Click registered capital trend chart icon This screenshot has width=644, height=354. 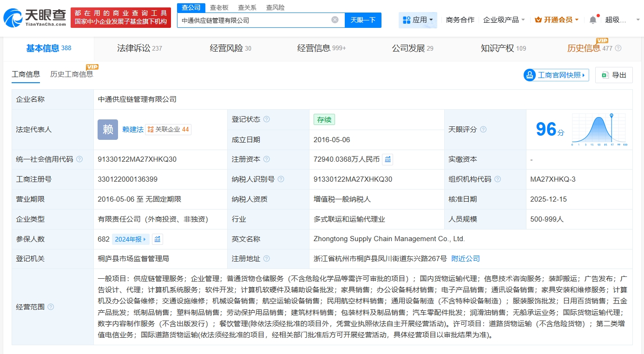[x=388, y=159]
